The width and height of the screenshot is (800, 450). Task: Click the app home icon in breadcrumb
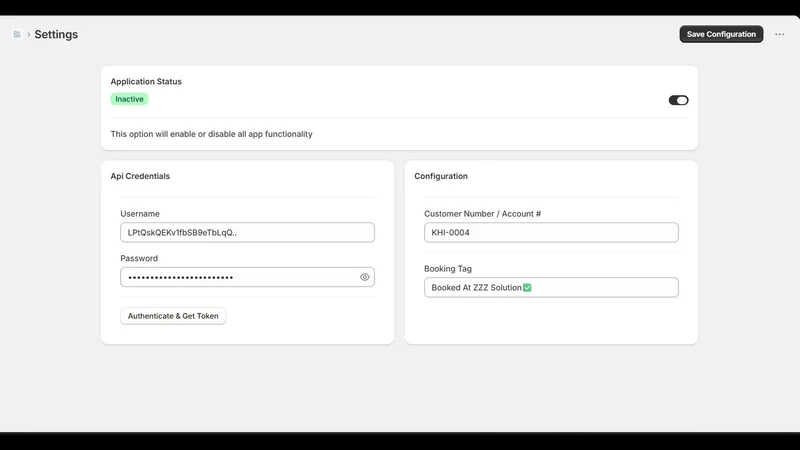[x=17, y=34]
